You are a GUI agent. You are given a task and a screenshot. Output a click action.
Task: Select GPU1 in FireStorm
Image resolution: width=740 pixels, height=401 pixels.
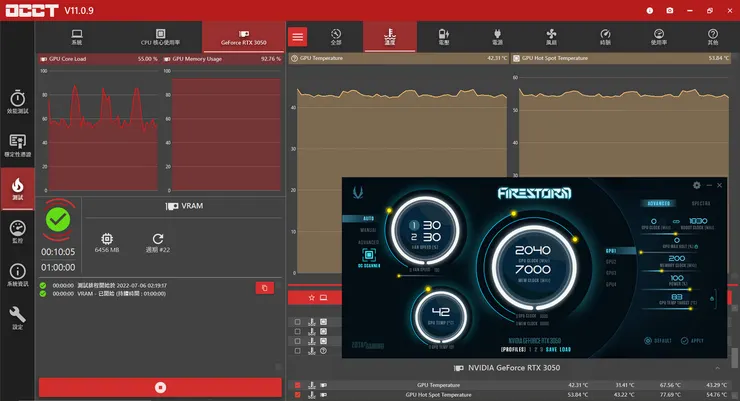tap(611, 251)
